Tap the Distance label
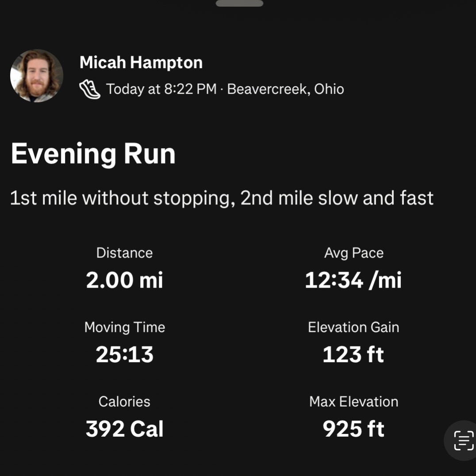476x476 pixels. click(x=124, y=253)
